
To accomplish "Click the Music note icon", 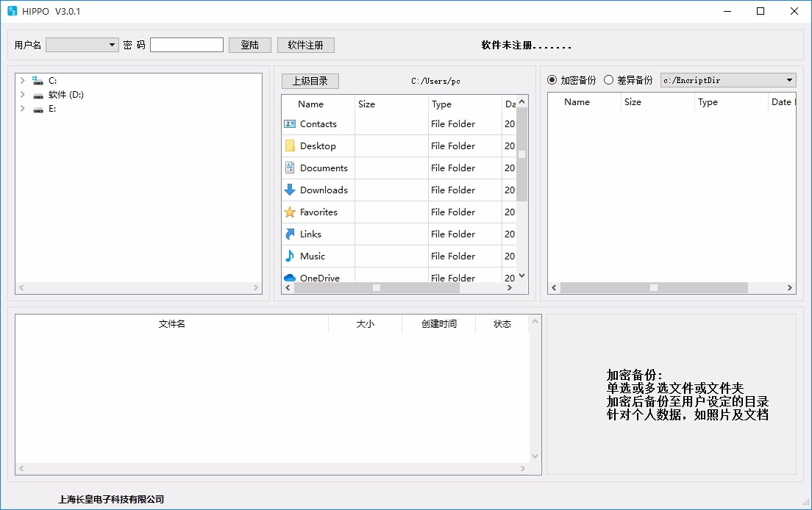I will click(x=290, y=256).
